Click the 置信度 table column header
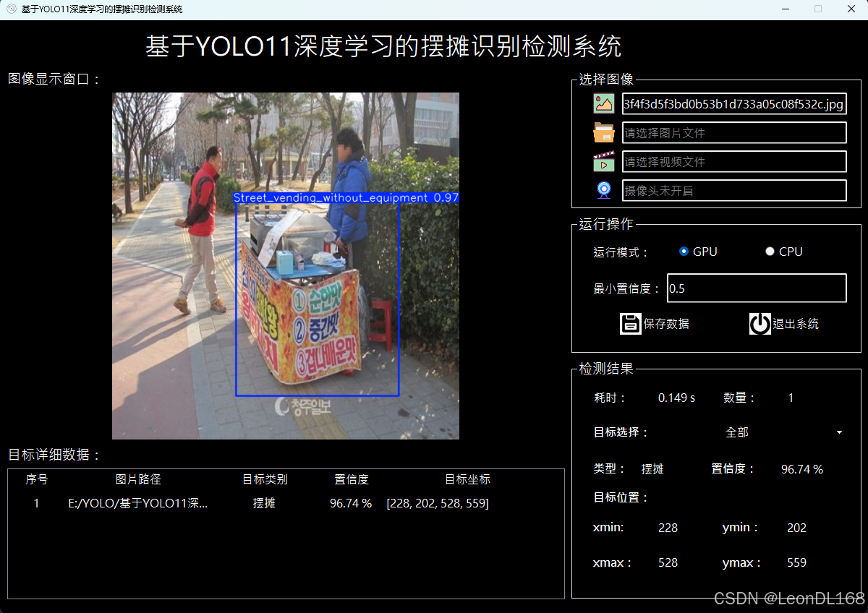Viewport: 868px width, 613px height. 352,479
